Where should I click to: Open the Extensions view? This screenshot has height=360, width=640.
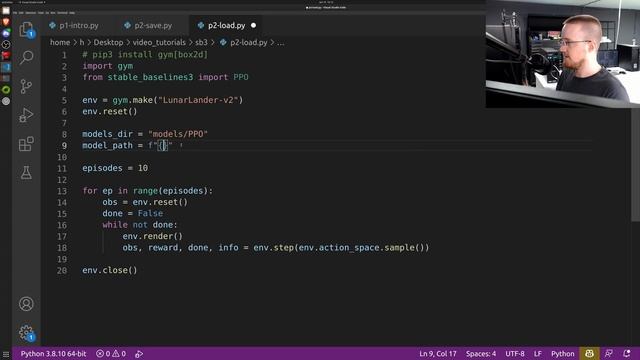pyautogui.click(x=26, y=144)
